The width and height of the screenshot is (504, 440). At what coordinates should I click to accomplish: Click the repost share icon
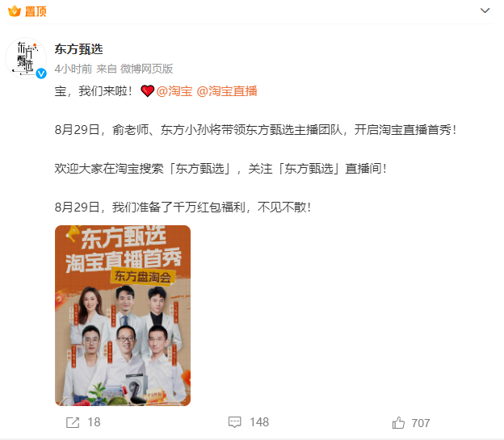coord(73,422)
